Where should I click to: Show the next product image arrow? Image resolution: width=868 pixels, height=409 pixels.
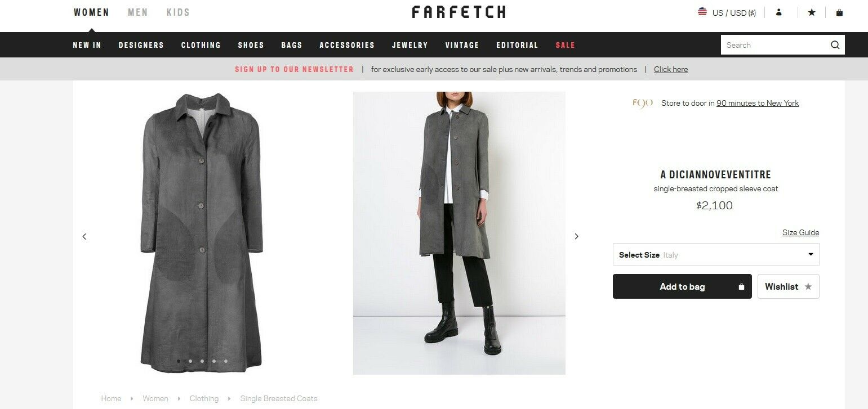(576, 236)
